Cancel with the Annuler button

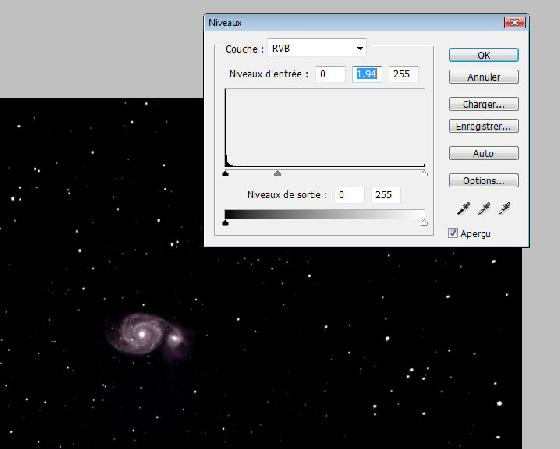(484, 77)
